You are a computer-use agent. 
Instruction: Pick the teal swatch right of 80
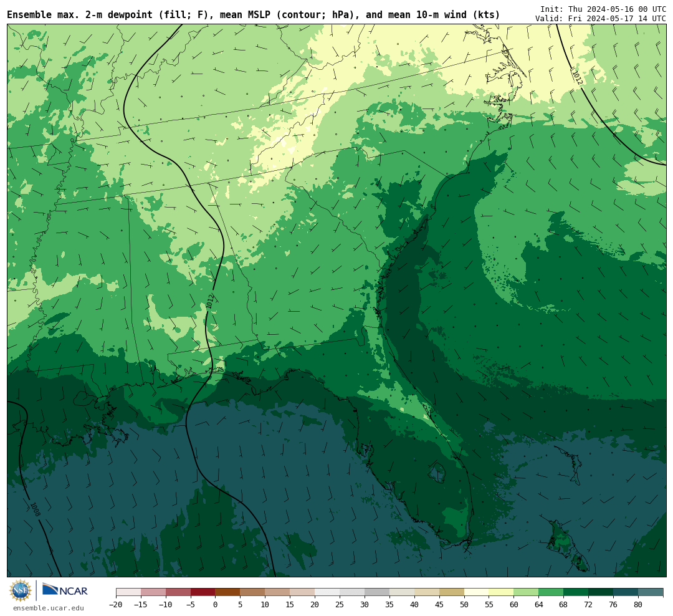coord(651,592)
